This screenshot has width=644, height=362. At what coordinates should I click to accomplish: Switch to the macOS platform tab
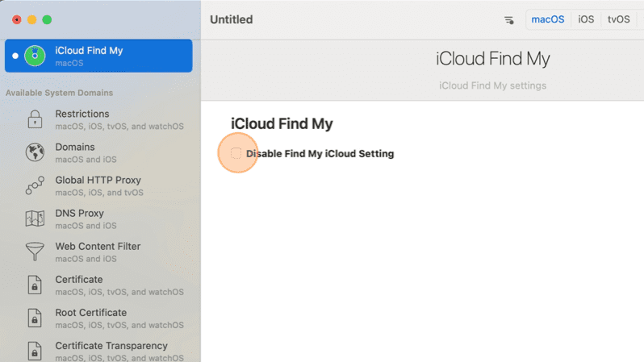pyautogui.click(x=548, y=19)
